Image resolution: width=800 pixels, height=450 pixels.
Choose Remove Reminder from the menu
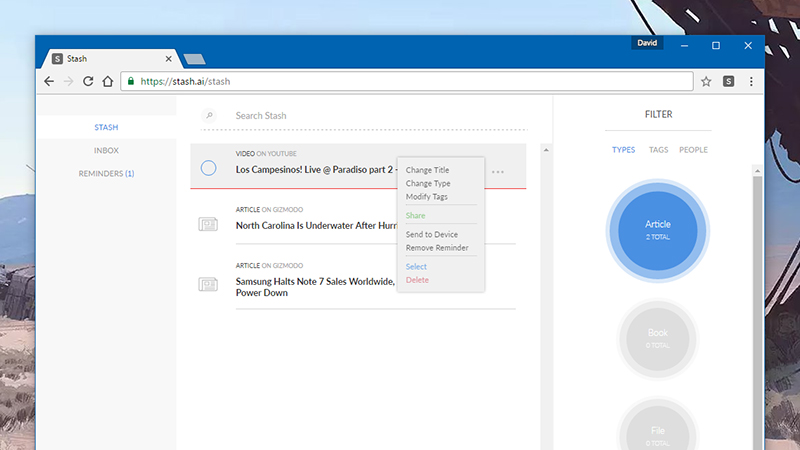point(437,247)
